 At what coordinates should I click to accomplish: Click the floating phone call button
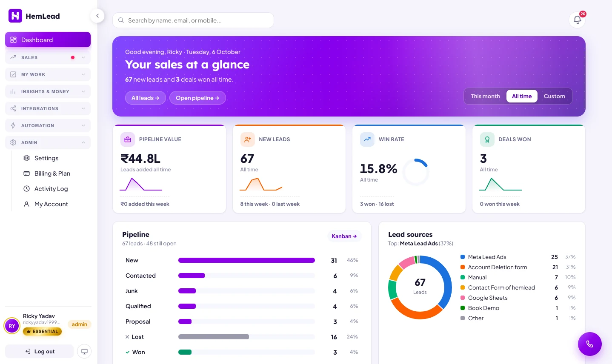pos(589,344)
